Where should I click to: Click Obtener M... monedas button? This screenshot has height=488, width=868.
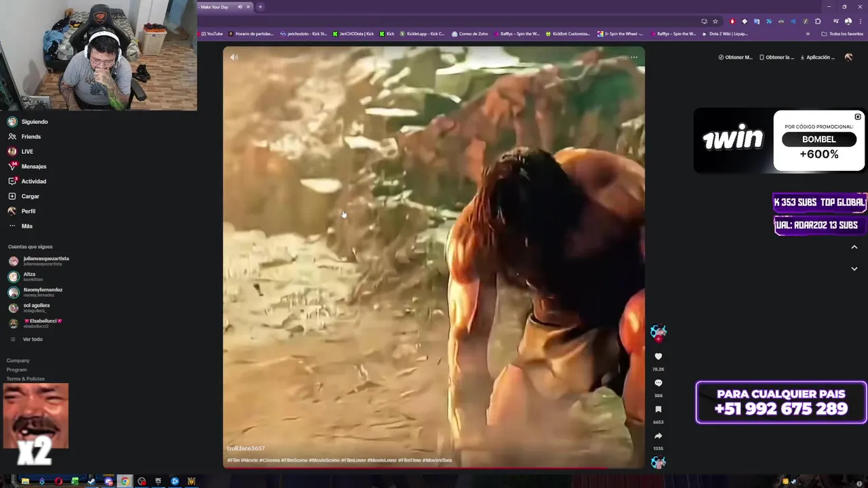click(735, 58)
